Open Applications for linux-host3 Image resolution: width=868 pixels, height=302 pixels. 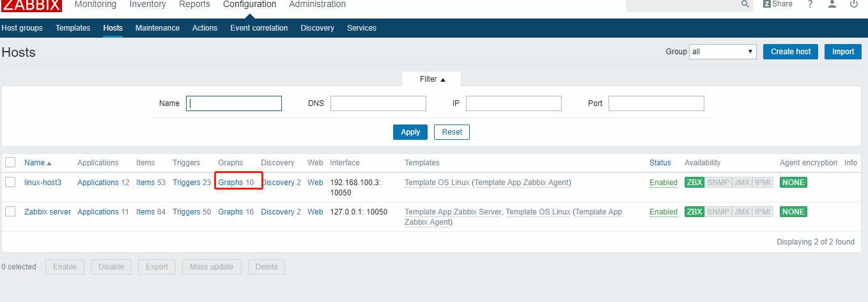coord(98,183)
